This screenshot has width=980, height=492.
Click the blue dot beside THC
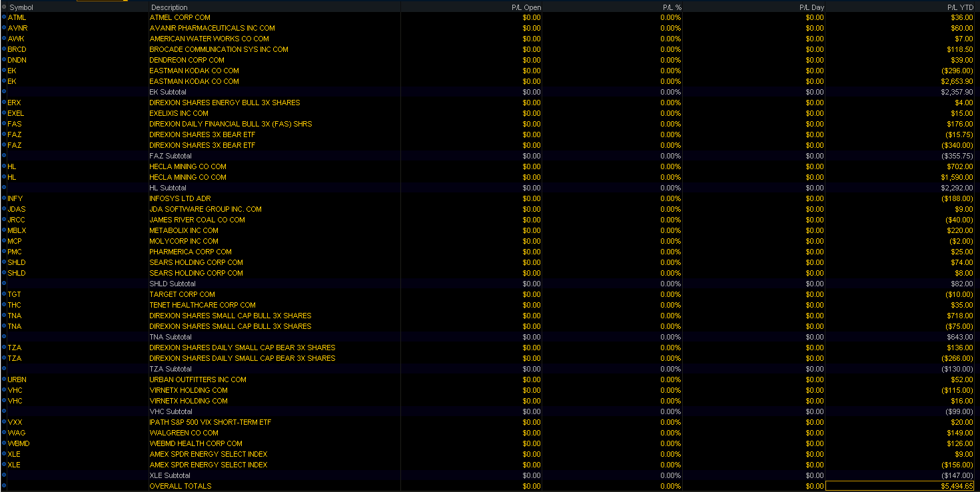(4, 305)
